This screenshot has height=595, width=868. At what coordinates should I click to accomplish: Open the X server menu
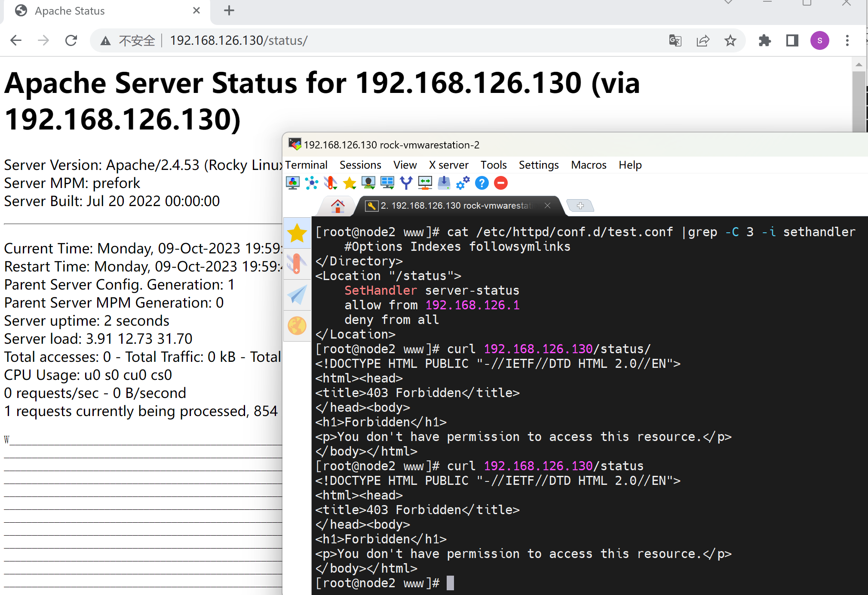pyautogui.click(x=448, y=165)
